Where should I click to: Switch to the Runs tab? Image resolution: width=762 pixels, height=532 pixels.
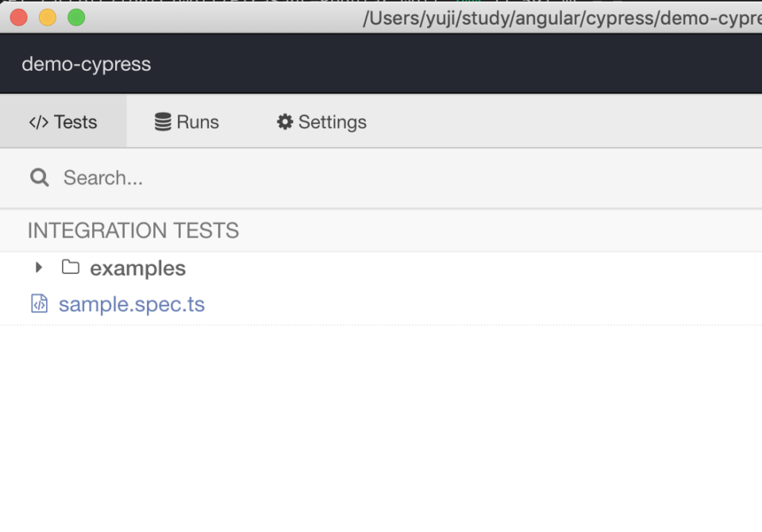[187, 121]
